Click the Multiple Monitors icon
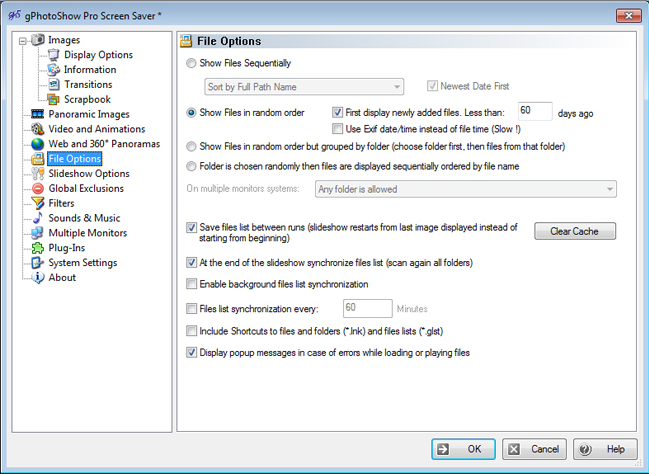 [38, 233]
